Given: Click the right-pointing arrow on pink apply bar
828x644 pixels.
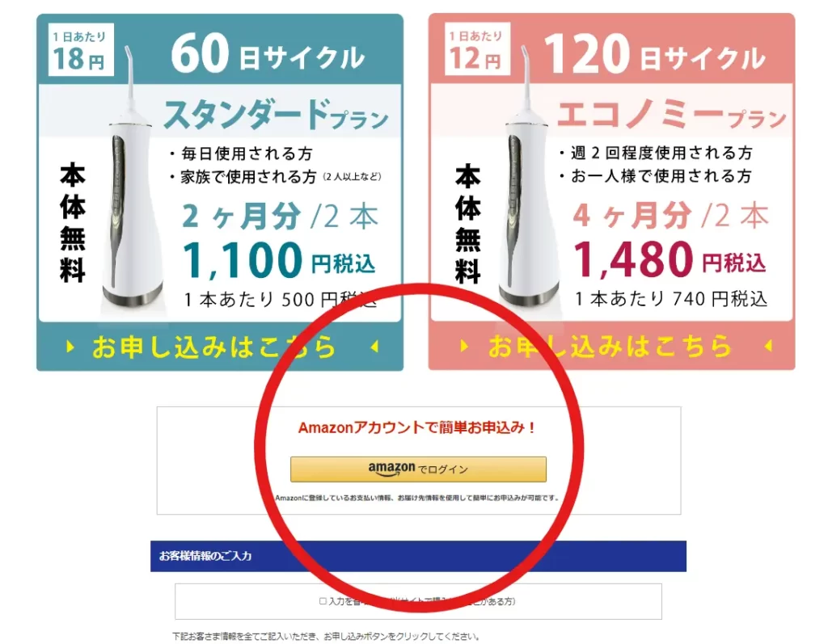Looking at the screenshot, I should [x=464, y=346].
